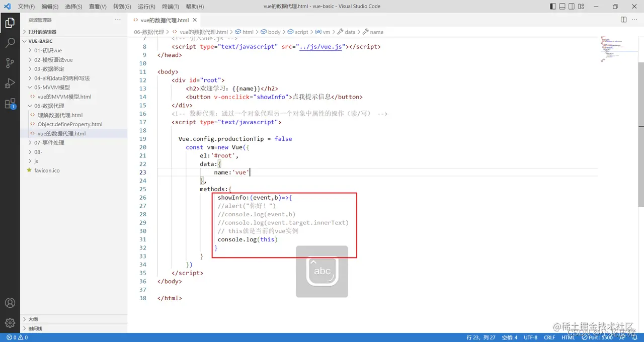Select the vue的数据代理.html editor tab

[x=164, y=20]
